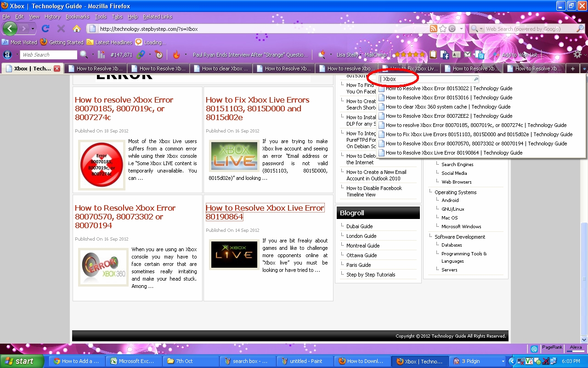588x368 pixels.
Task: Click the Home icon in the navigation bar
Action: 76,28
